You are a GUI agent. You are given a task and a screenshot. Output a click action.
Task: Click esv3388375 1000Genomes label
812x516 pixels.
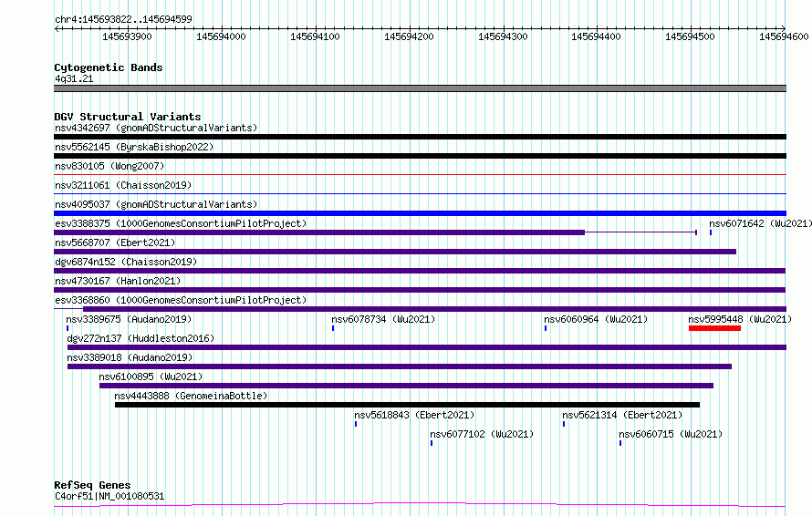tap(181, 223)
